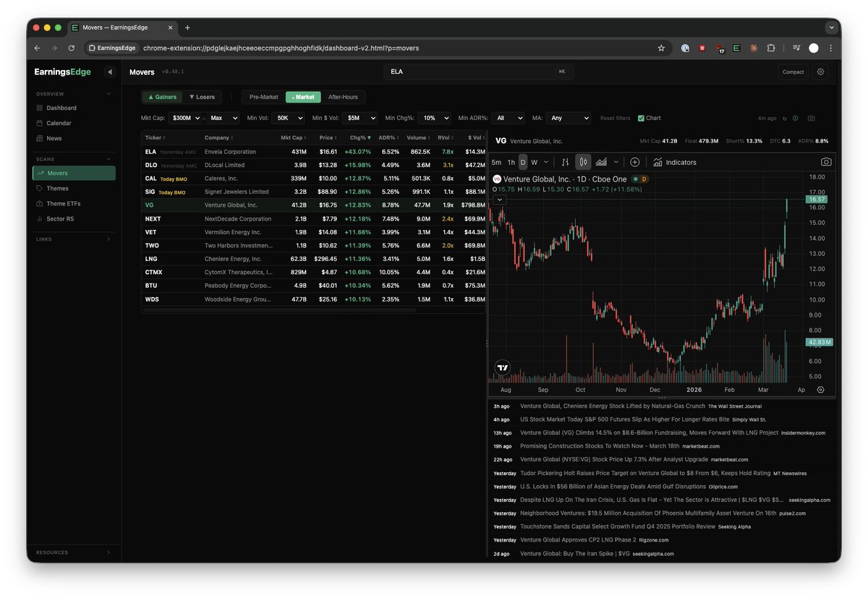Switch to the Pre-Market tab
Image resolution: width=868 pixels, height=598 pixels.
[263, 97]
